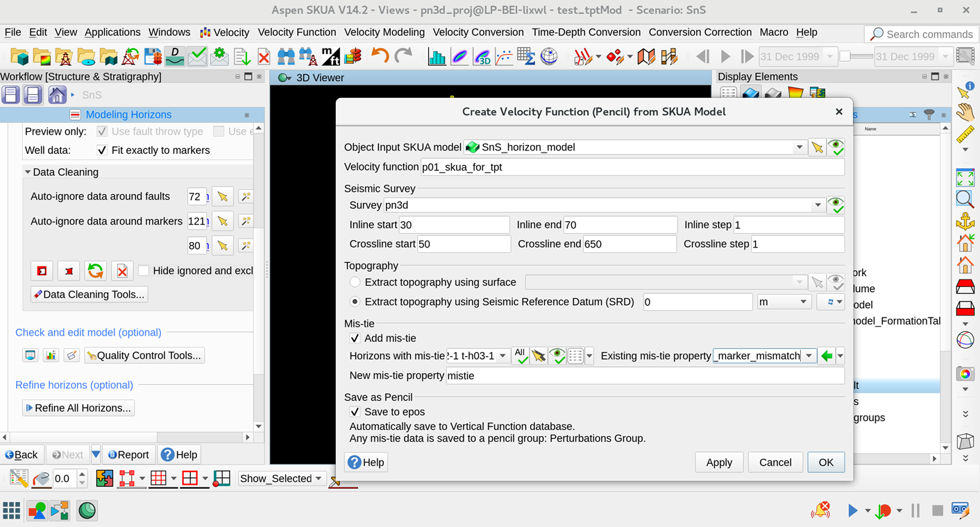Click the table sigma statistics icon
This screenshot has width=980, height=527.
(x=527, y=56)
